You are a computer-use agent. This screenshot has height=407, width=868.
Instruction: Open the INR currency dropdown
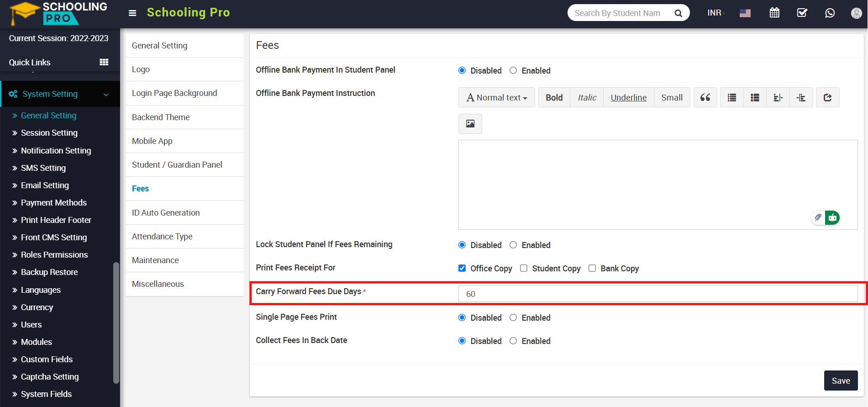[x=715, y=13]
